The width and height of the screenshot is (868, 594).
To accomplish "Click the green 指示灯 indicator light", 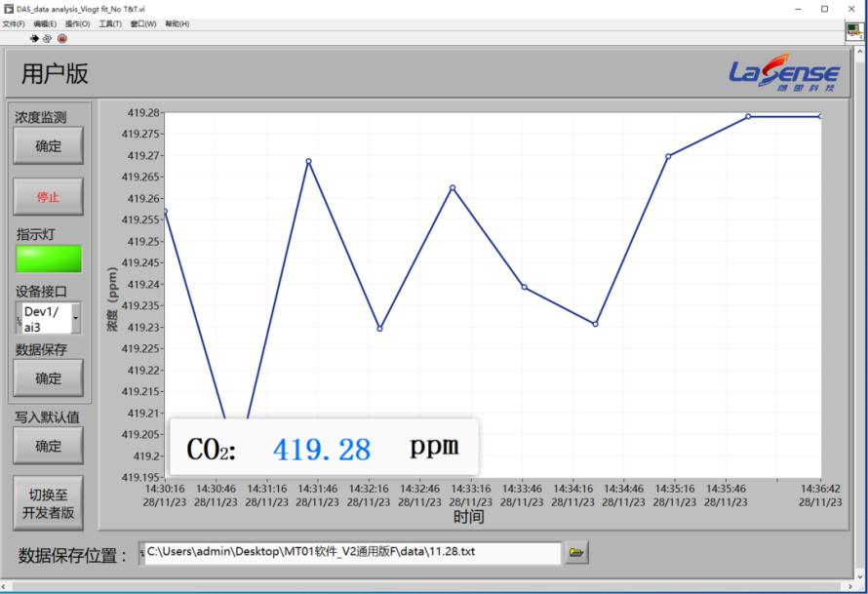I will click(x=48, y=258).
